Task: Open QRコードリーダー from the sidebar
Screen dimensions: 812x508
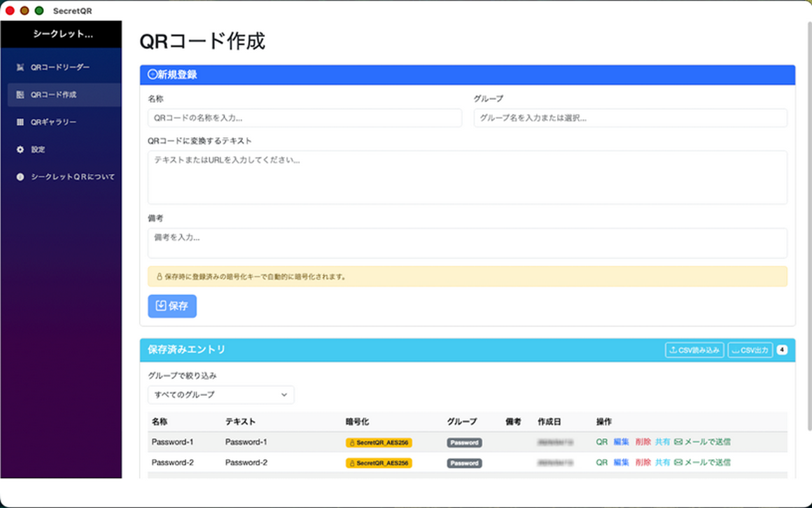Action: click(x=64, y=67)
